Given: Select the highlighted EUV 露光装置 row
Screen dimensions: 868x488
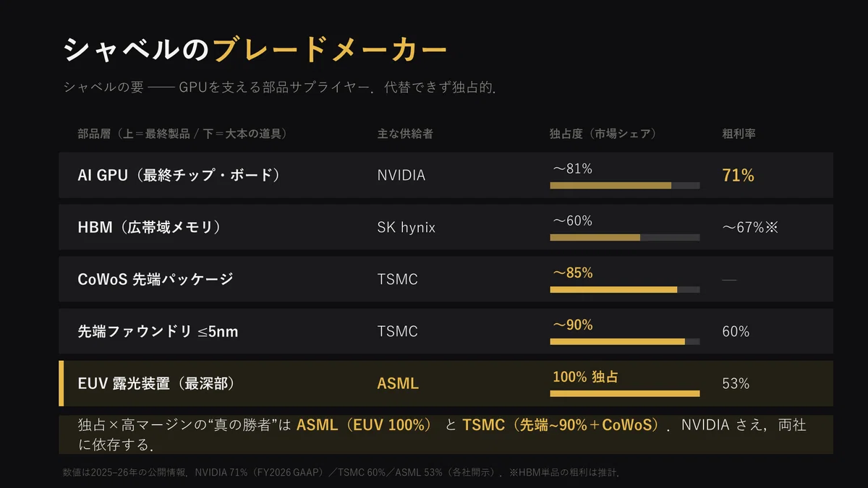Looking at the screenshot, I should pyautogui.click(x=446, y=383).
